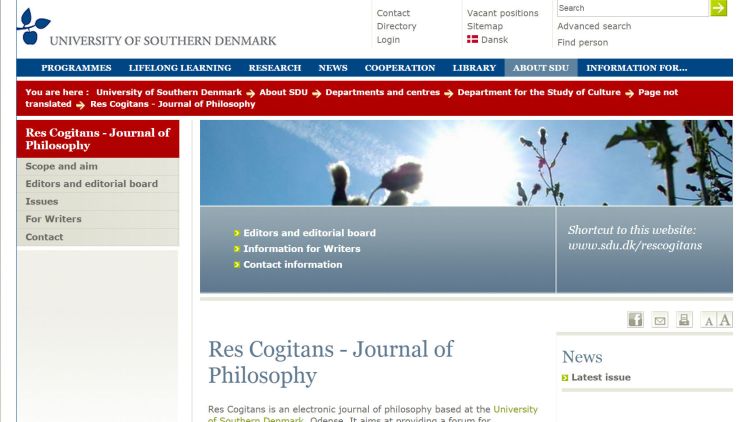Open the News menu item
This screenshot has width=747, height=422.
[333, 68]
